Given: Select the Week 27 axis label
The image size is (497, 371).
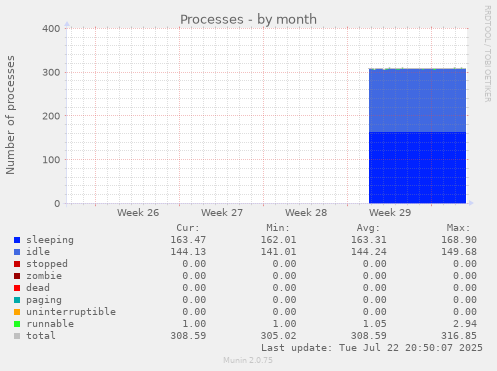Looking at the screenshot, I should (222, 213).
